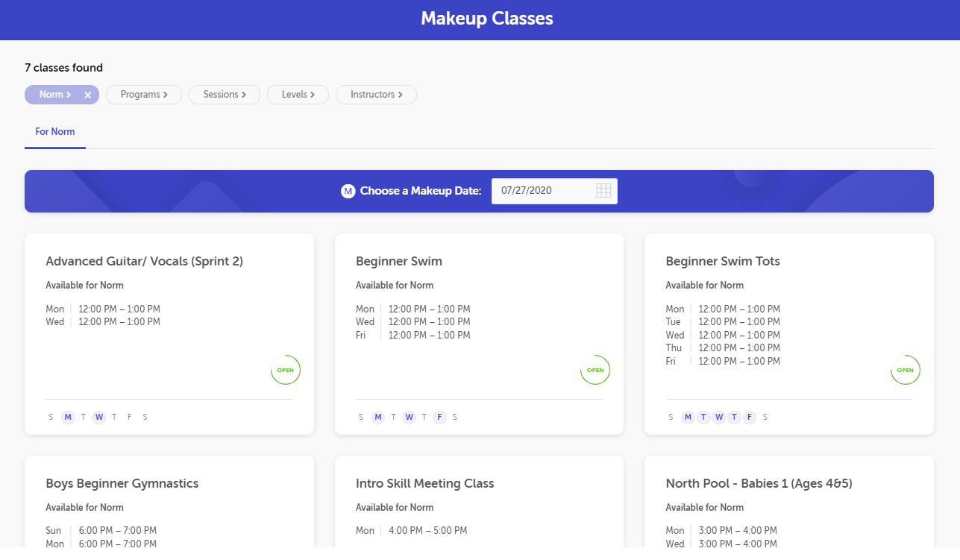
Task: Click 'Choose a Makeup Date:' label
Action: tap(421, 191)
